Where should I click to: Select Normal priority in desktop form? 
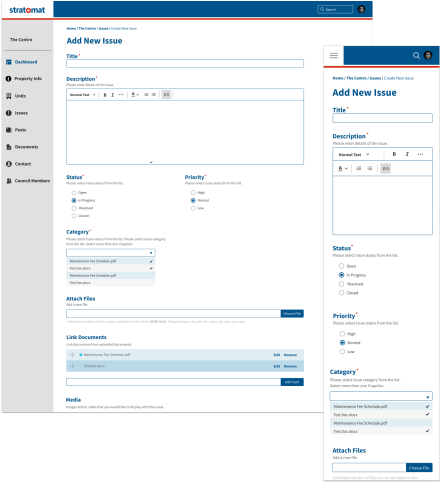pyautogui.click(x=193, y=200)
